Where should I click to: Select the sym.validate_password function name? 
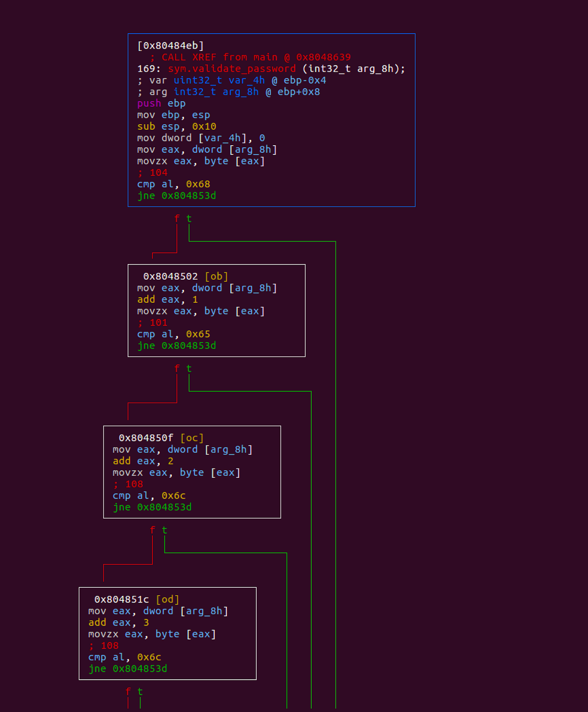click(x=232, y=69)
